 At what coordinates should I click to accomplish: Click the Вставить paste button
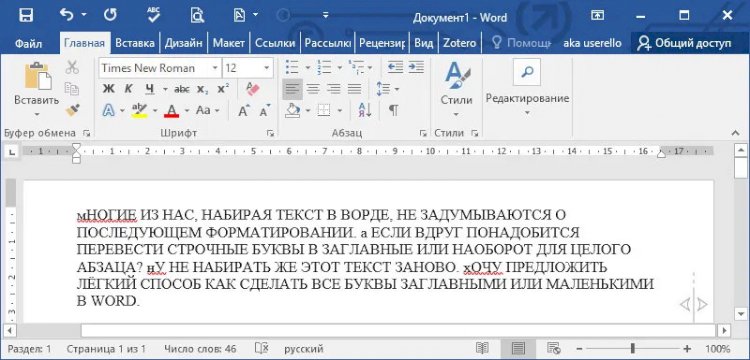(x=37, y=89)
